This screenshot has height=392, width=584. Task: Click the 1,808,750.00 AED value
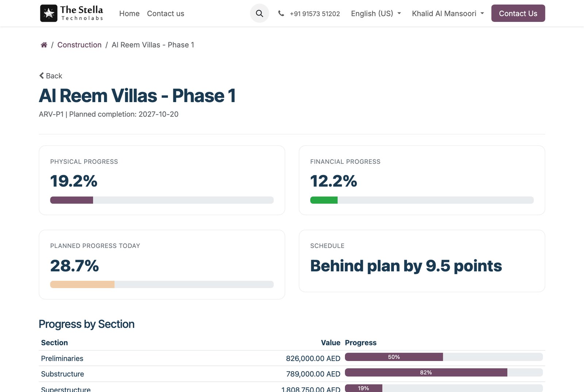pyautogui.click(x=311, y=389)
